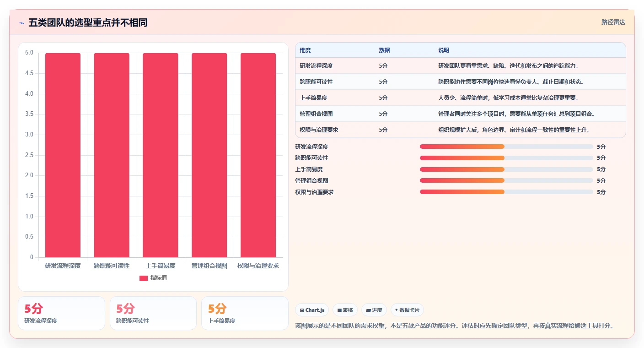Click the 进度 chip
The image size is (644, 348).
click(x=374, y=310)
